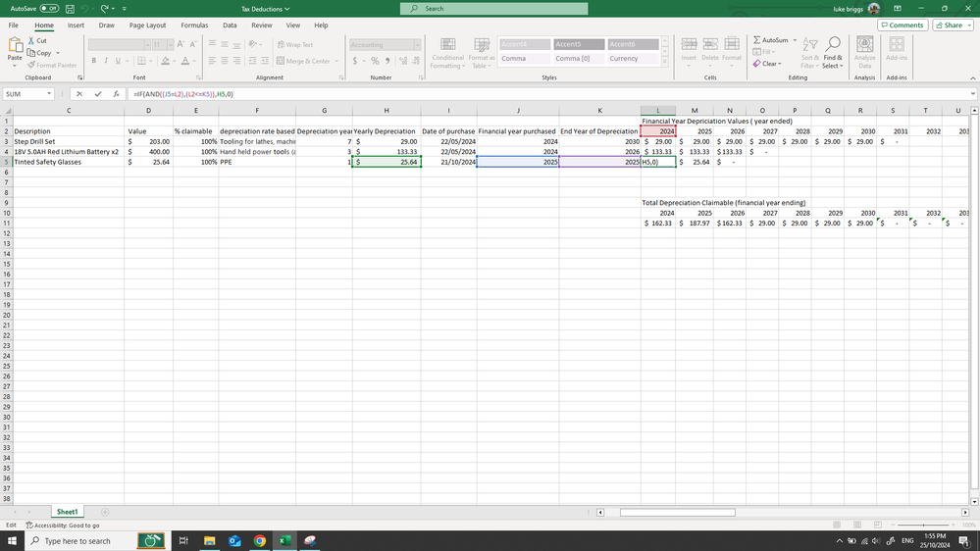Screen dimensions: 980x551
Task: Switch to the Data tab
Action: tap(230, 25)
